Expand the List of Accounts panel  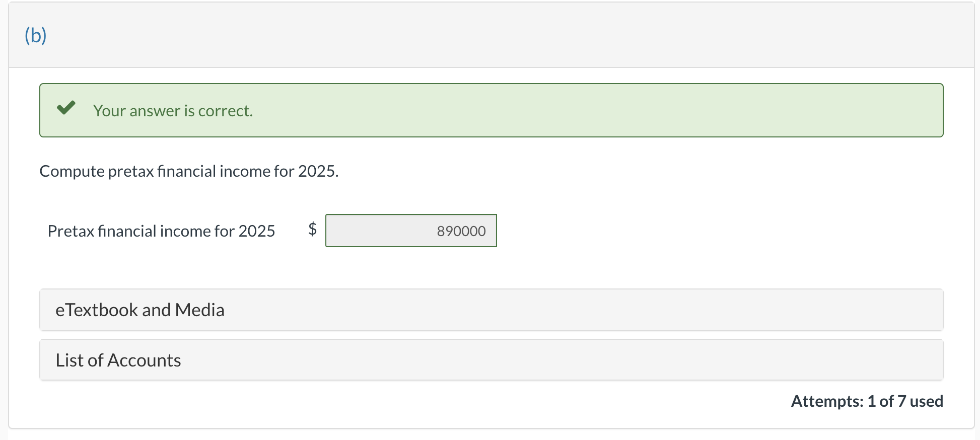coord(491,359)
